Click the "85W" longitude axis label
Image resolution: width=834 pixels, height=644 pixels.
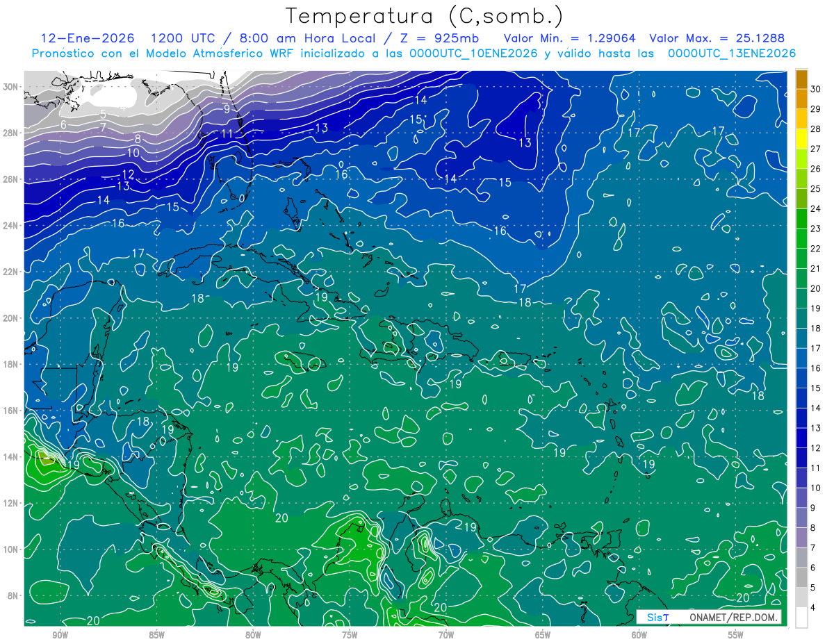(156, 635)
